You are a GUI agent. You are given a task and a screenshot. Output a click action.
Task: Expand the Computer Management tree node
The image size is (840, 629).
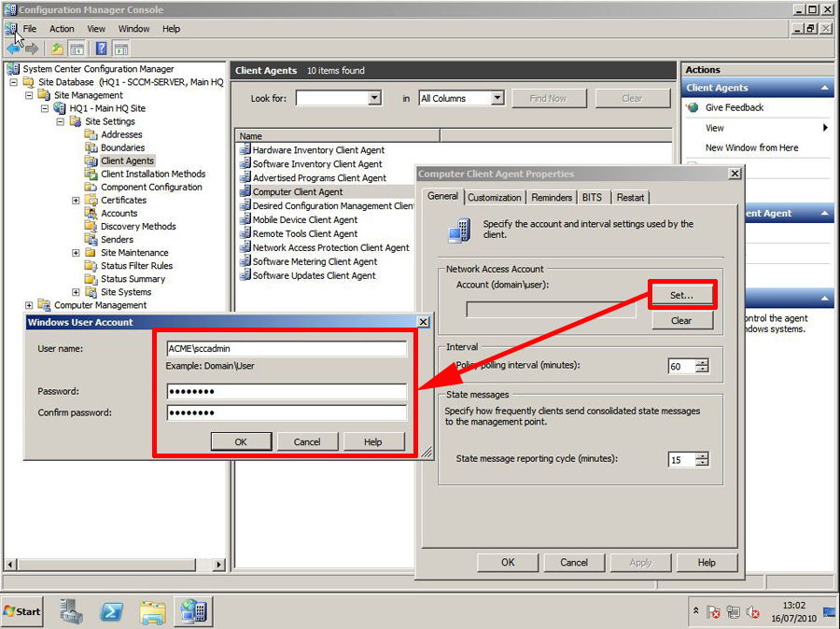tap(29, 305)
